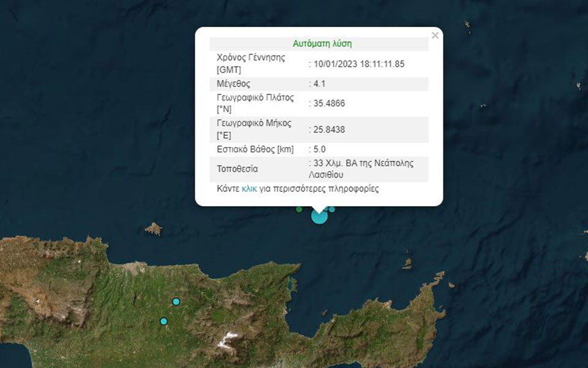Close the earthquake information popup
588x368 pixels.
(435, 34)
